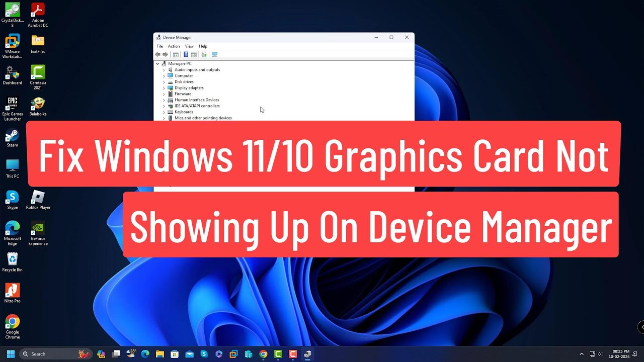Open the Action menu
This screenshot has height=362, width=644.
[x=174, y=46]
